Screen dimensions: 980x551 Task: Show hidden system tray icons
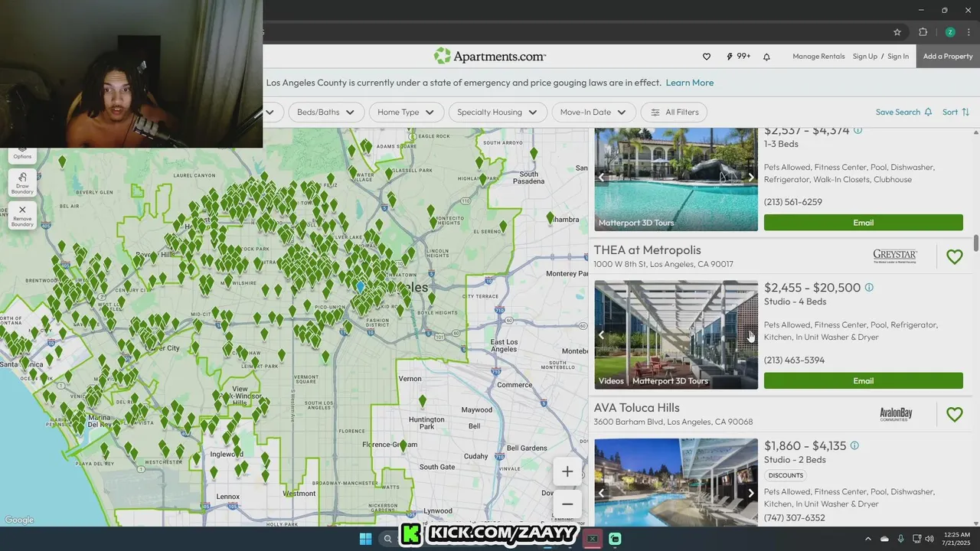point(867,539)
